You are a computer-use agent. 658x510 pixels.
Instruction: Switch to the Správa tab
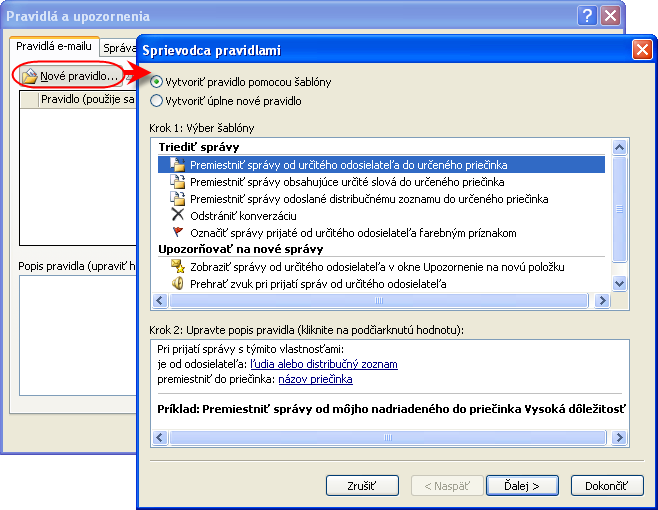119,48
